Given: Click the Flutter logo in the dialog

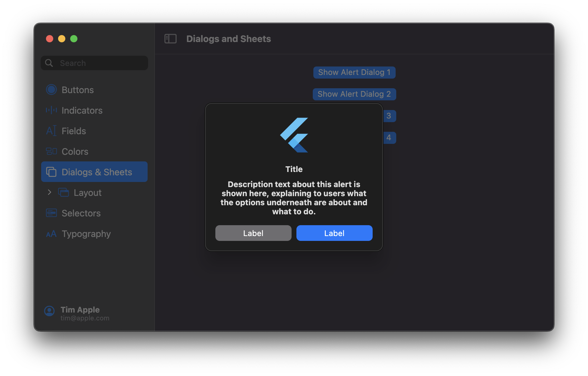Looking at the screenshot, I should [x=294, y=135].
